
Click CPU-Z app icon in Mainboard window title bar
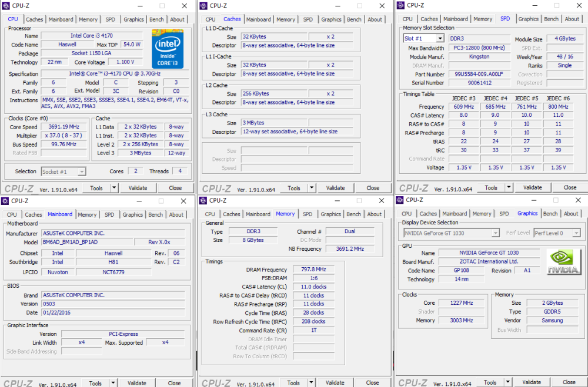[5, 201]
